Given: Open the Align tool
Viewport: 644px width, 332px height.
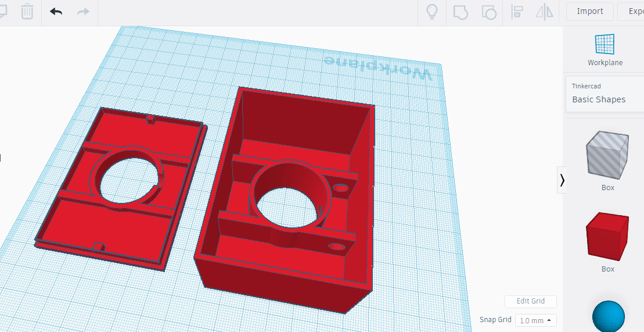Looking at the screenshot, I should click(x=517, y=12).
